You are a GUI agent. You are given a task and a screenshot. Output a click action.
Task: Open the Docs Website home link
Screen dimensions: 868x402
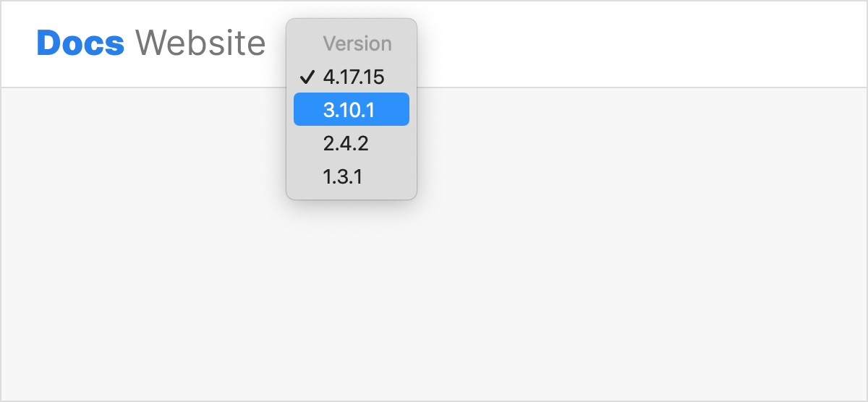[x=150, y=43]
